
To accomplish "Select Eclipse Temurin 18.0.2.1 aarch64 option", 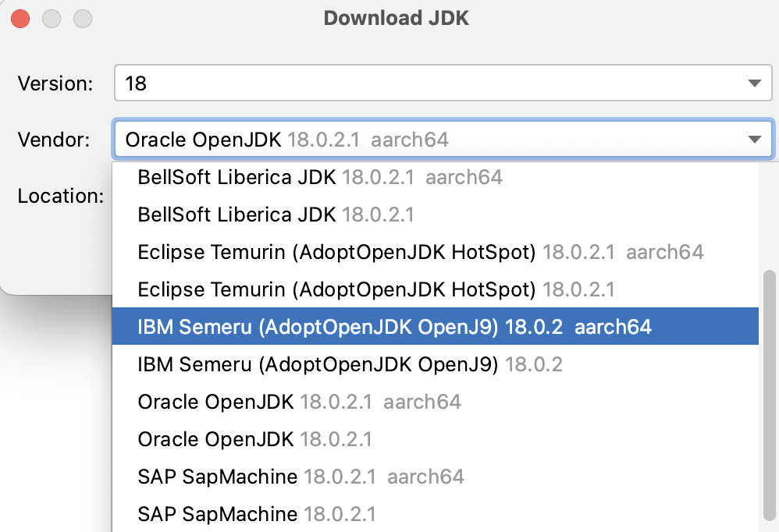I will pos(420,252).
